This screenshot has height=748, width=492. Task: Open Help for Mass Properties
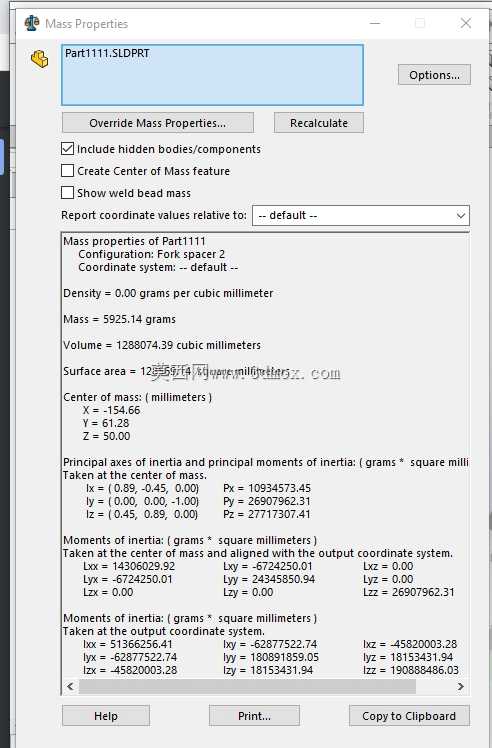106,716
